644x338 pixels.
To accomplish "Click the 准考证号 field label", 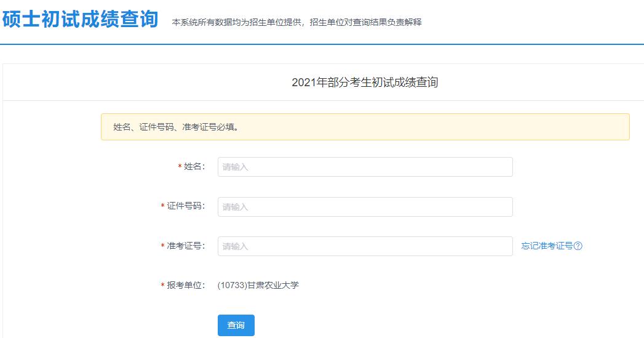I will point(185,246).
